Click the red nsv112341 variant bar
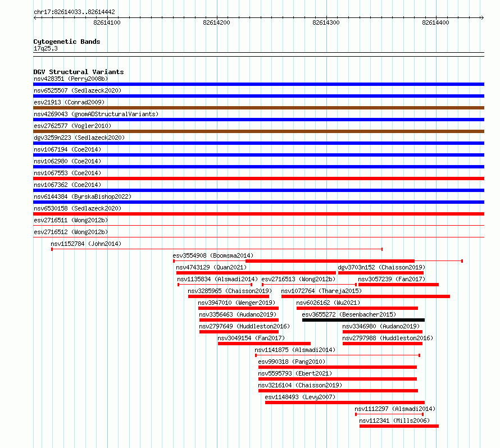 [x=399, y=426]
